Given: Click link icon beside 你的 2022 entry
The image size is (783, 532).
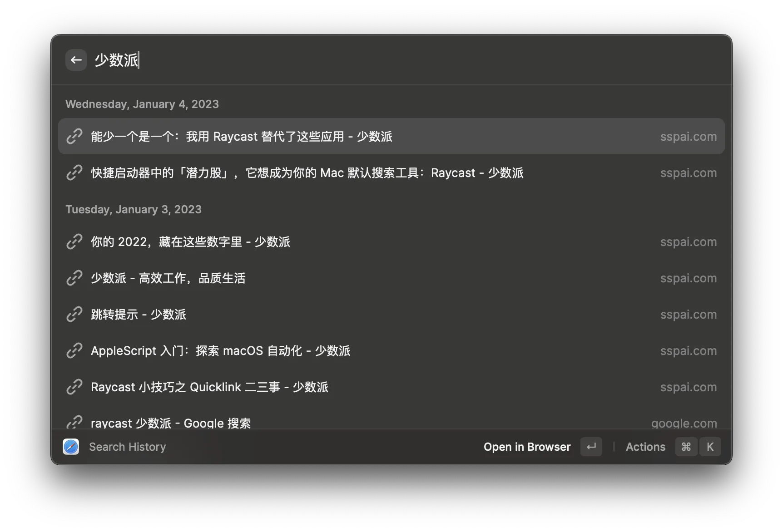Looking at the screenshot, I should pyautogui.click(x=74, y=241).
